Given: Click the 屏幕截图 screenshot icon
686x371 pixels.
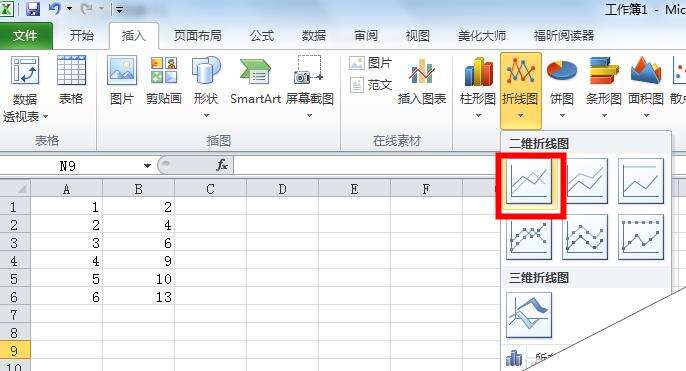Looking at the screenshot, I should pyautogui.click(x=309, y=70).
